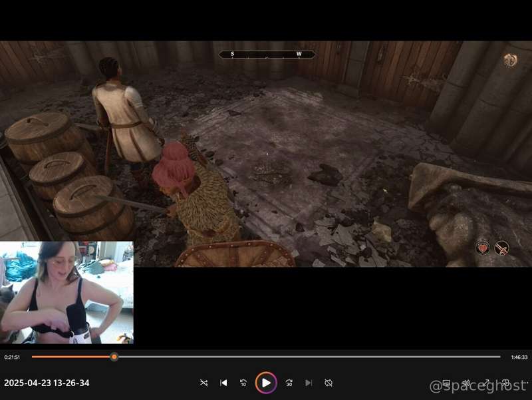The width and height of the screenshot is (532, 400).
Task: Toggle shuffle mode in the player
Action: pos(203,383)
